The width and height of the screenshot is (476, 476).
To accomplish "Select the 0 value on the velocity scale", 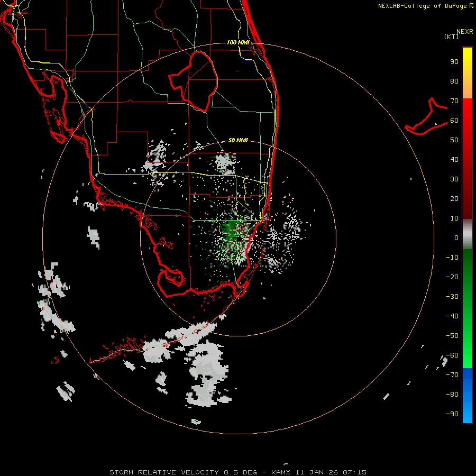I will coord(456,237).
